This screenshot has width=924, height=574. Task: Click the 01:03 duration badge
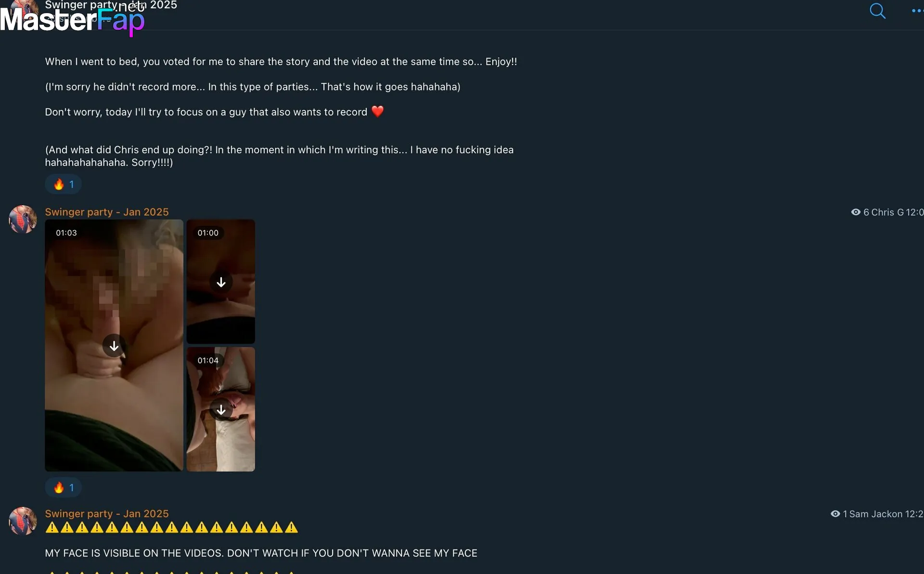[66, 233]
